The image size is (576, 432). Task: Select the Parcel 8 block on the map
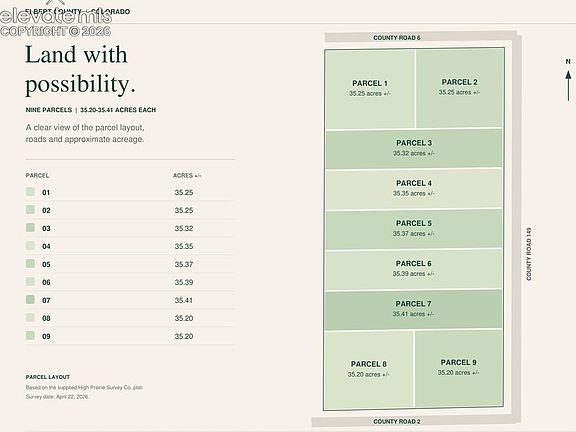click(369, 369)
